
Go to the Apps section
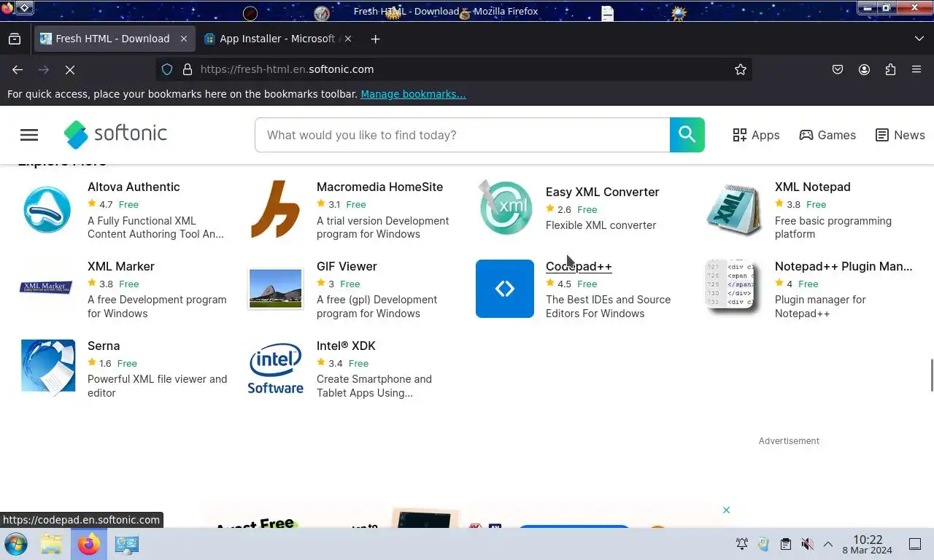[756, 135]
